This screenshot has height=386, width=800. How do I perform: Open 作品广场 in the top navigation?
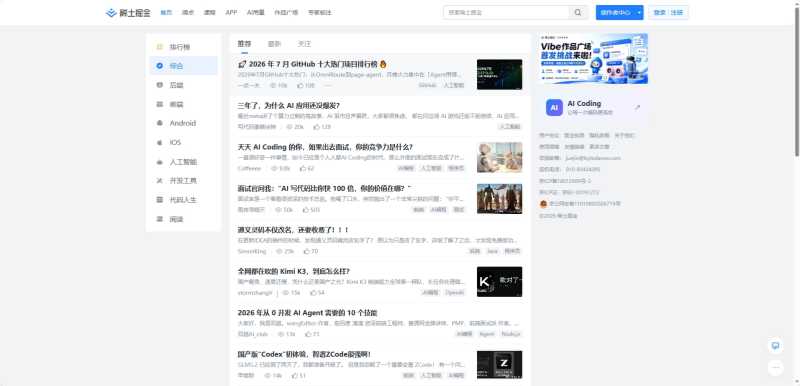click(x=286, y=13)
